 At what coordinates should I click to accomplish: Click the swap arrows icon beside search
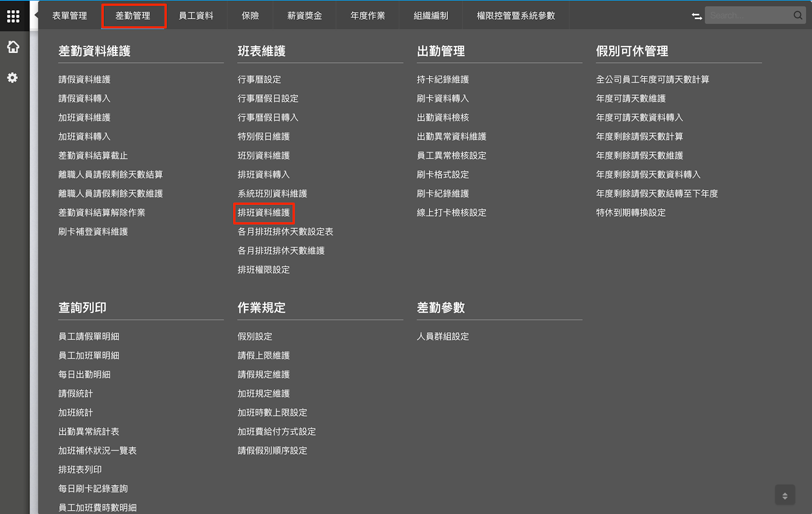(x=697, y=16)
